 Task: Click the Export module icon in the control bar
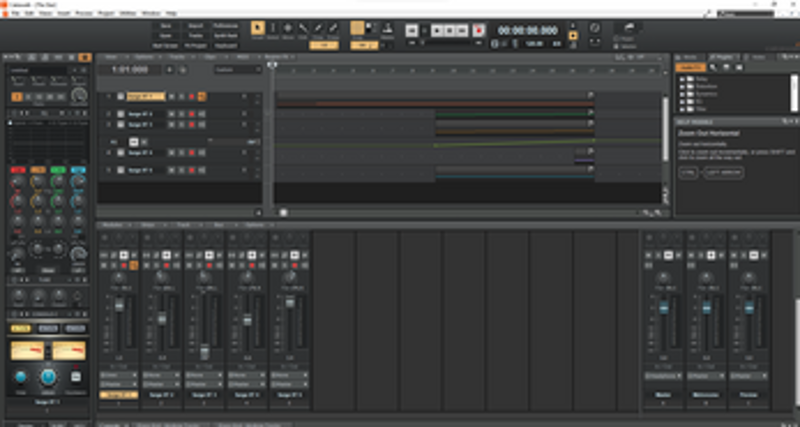630,28
